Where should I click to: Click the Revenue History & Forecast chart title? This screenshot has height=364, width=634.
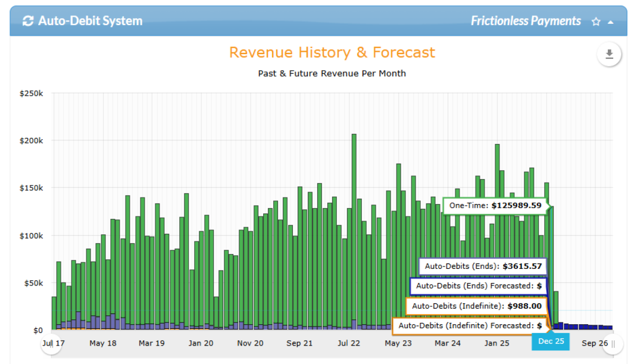(x=332, y=52)
